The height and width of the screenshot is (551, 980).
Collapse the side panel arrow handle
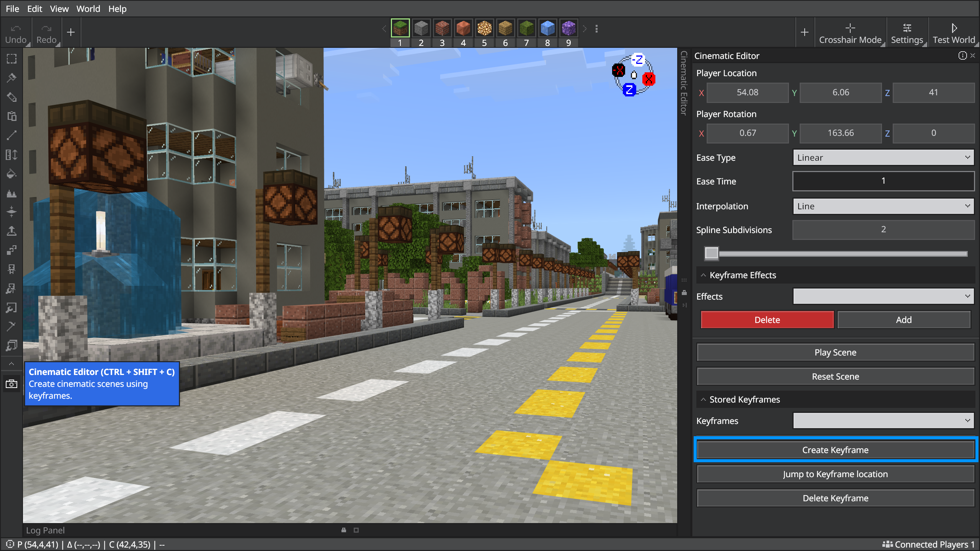click(x=684, y=305)
